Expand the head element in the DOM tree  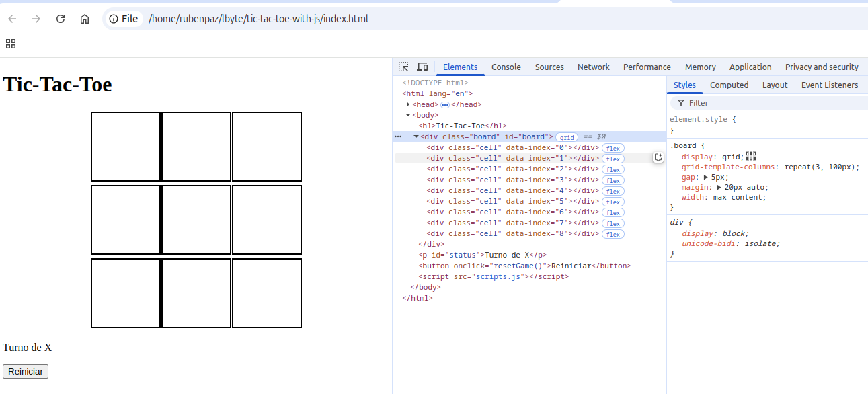[x=408, y=104]
